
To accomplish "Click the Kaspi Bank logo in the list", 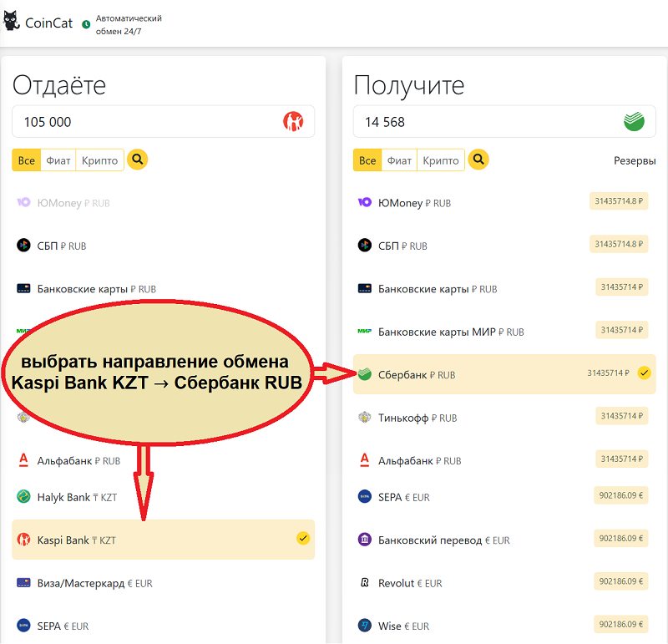I will pyautogui.click(x=23, y=540).
